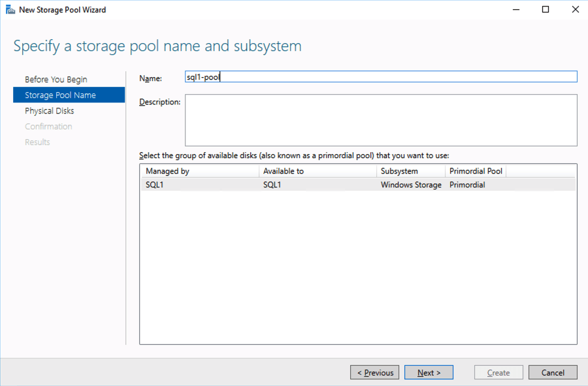This screenshot has height=386, width=588.
Task: Close the wizard window
Action: point(574,10)
